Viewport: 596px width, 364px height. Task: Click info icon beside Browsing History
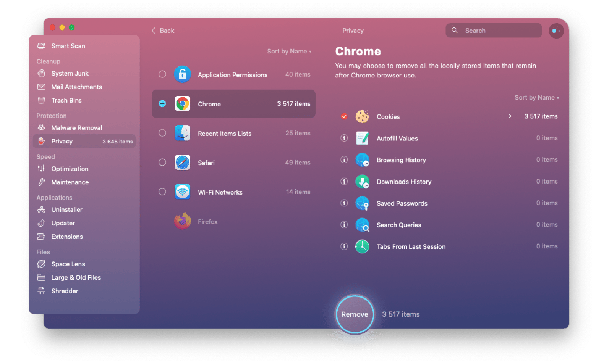pos(344,160)
